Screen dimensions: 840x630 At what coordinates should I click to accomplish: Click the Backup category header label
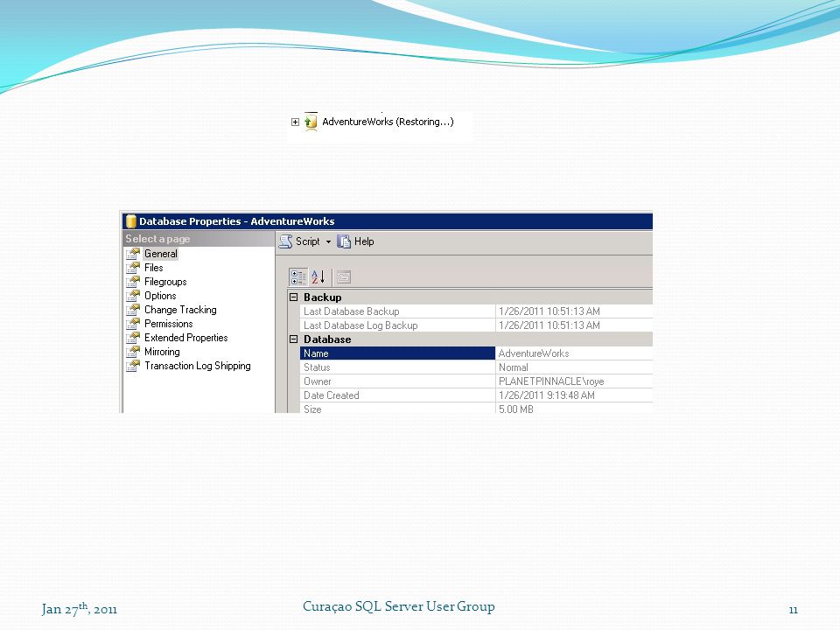pyautogui.click(x=323, y=297)
